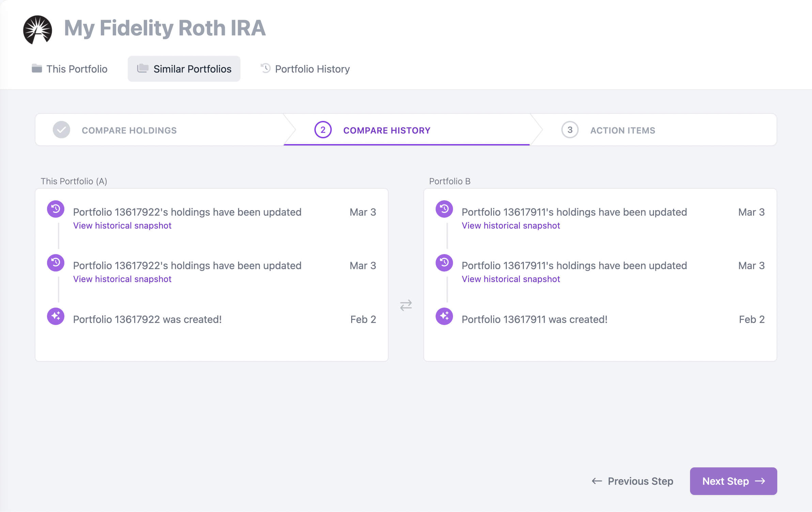This screenshot has width=812, height=512.
Task: View second historical snapshot of Portfolio 13617911
Action: (x=511, y=279)
